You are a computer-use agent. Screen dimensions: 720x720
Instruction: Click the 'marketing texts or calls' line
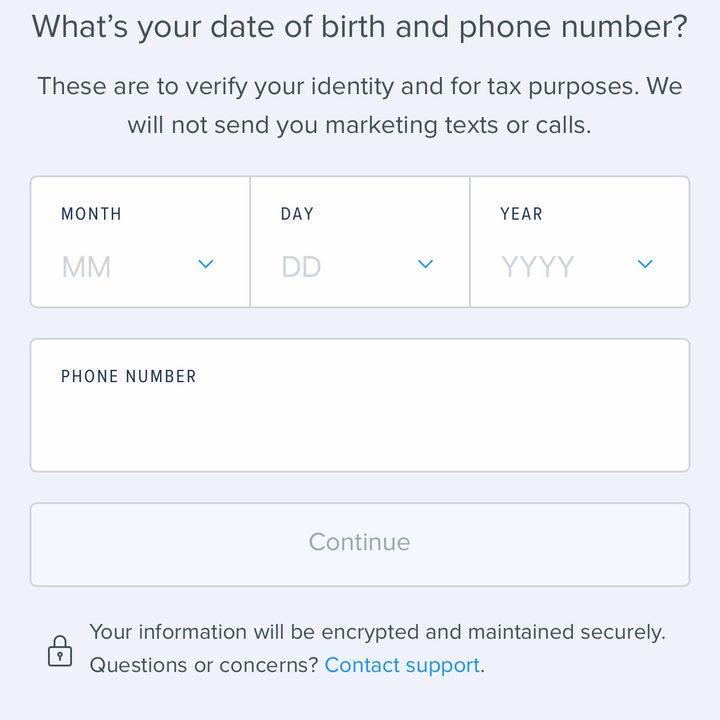coord(360,125)
